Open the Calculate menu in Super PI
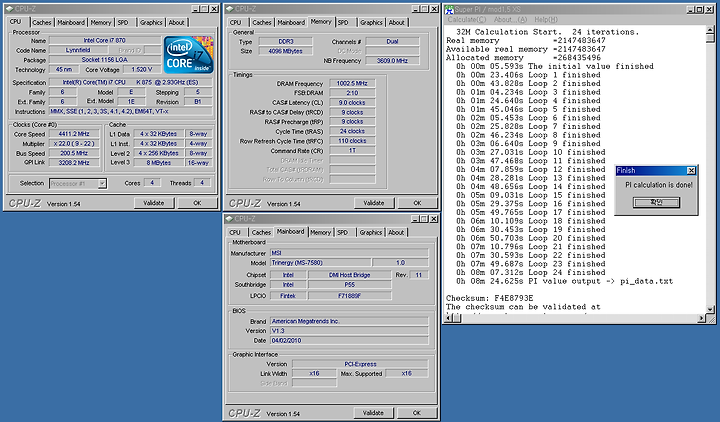The image size is (720, 422). pyautogui.click(x=467, y=20)
